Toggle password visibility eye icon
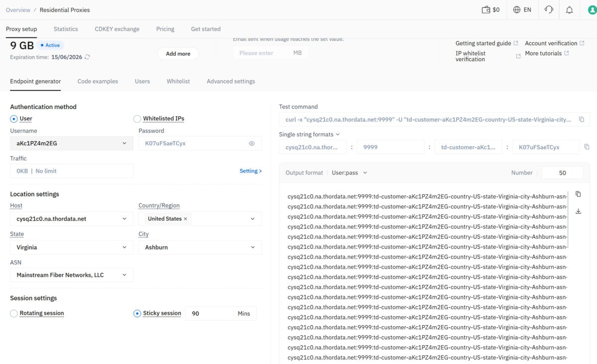 252,144
